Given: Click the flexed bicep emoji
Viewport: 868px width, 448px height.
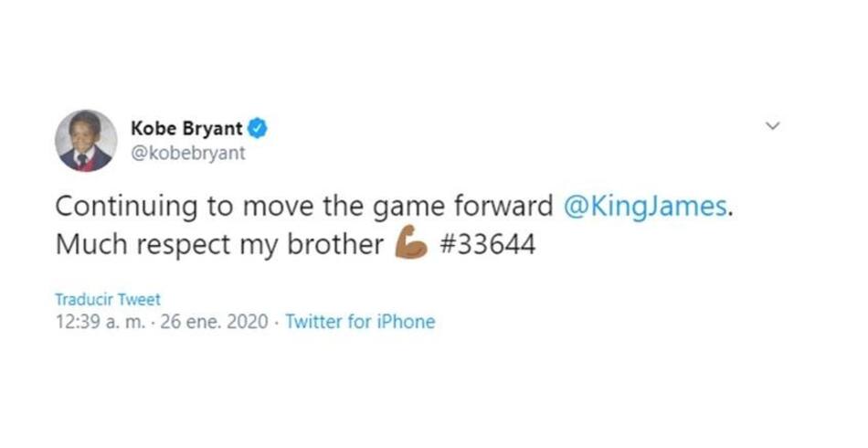Looking at the screenshot, I should click(x=411, y=246).
